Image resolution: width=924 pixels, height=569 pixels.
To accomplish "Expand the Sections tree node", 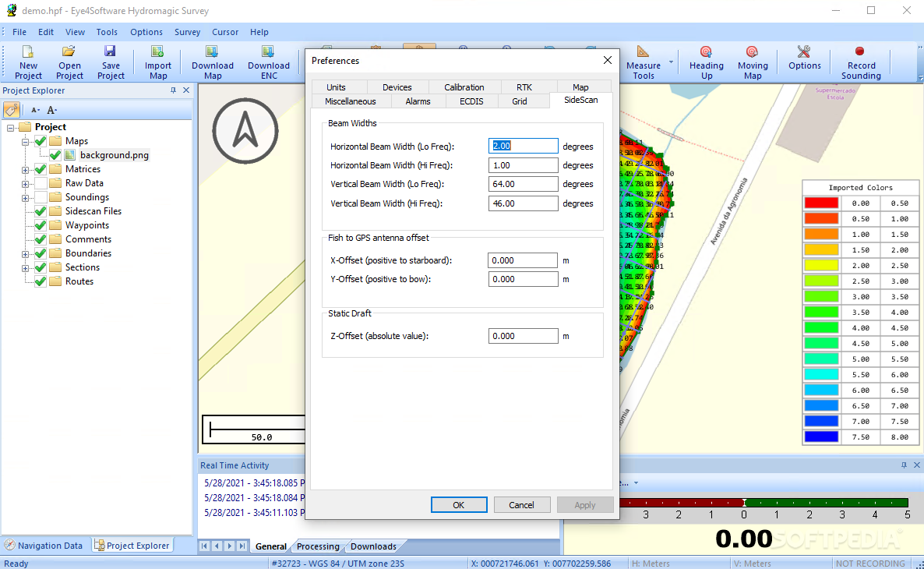I will (26, 268).
